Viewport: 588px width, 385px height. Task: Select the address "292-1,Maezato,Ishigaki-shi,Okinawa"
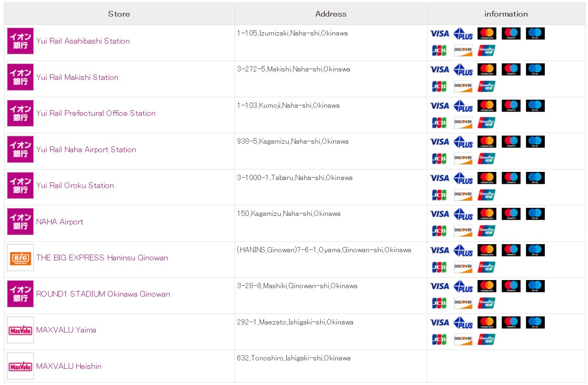tap(295, 322)
